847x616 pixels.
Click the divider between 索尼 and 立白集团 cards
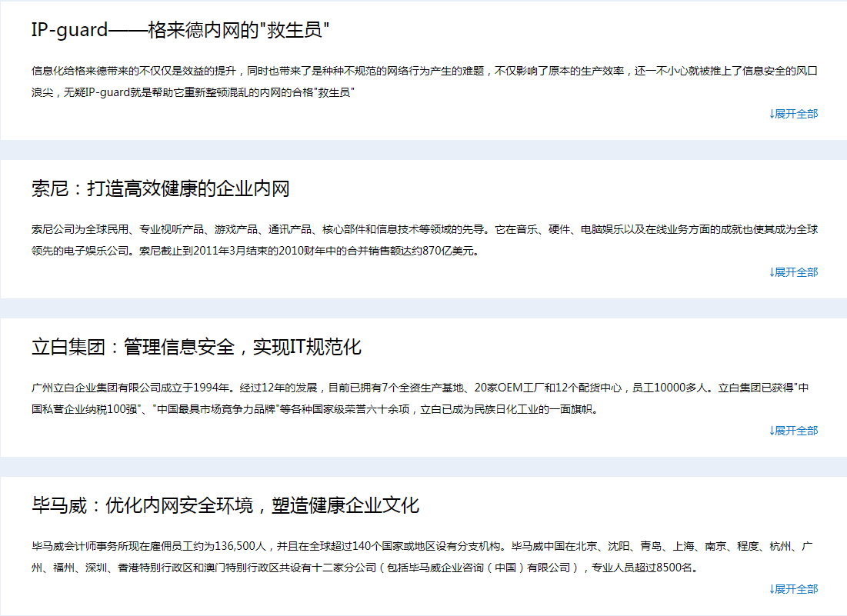tap(423, 308)
